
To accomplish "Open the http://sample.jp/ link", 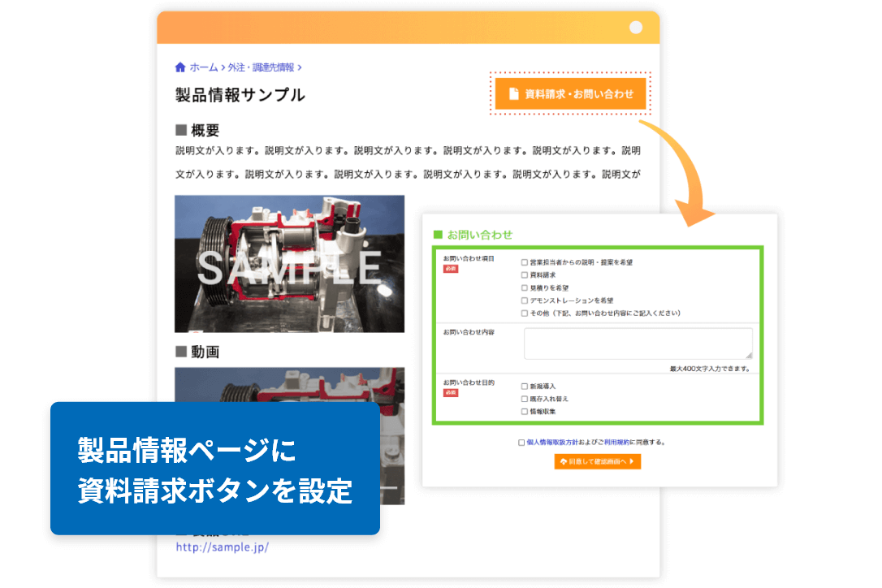I will (x=223, y=547).
